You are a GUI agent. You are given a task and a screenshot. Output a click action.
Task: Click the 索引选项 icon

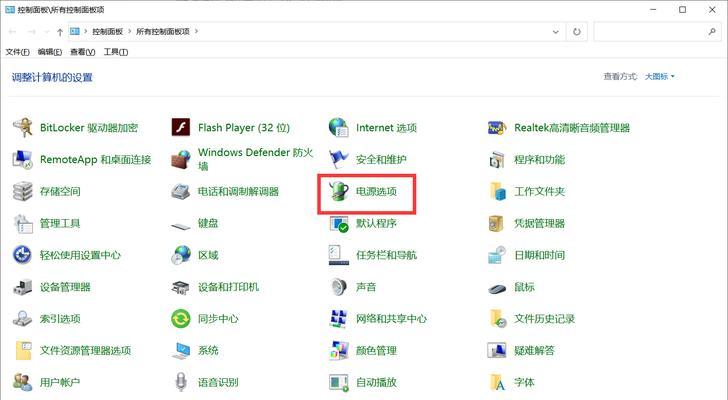click(22, 318)
